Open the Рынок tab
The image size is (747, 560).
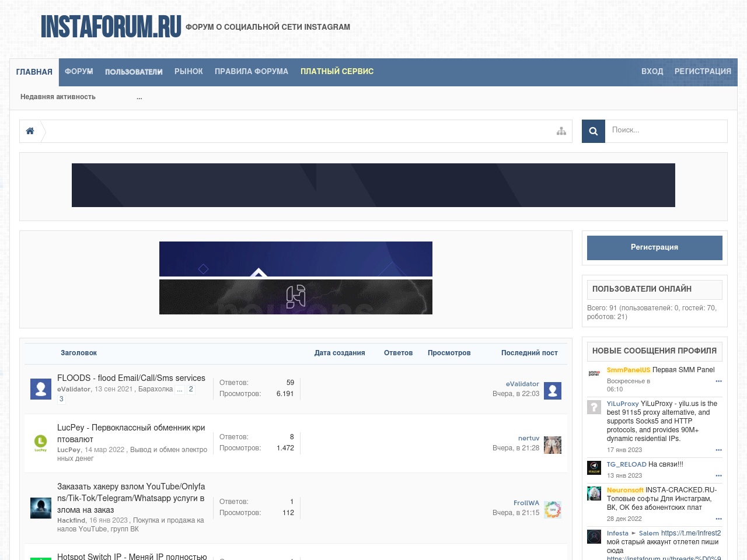tap(189, 71)
